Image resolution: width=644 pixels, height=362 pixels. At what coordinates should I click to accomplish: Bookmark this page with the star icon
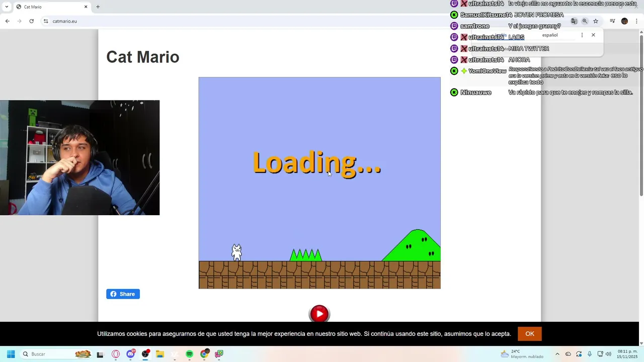(596, 21)
